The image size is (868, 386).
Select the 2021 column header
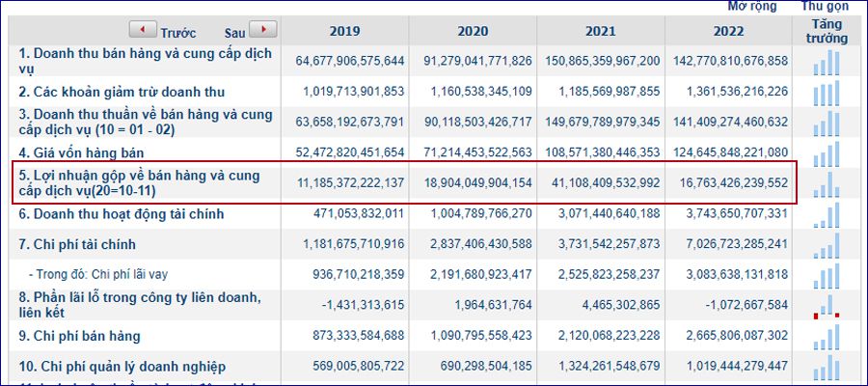(x=601, y=31)
